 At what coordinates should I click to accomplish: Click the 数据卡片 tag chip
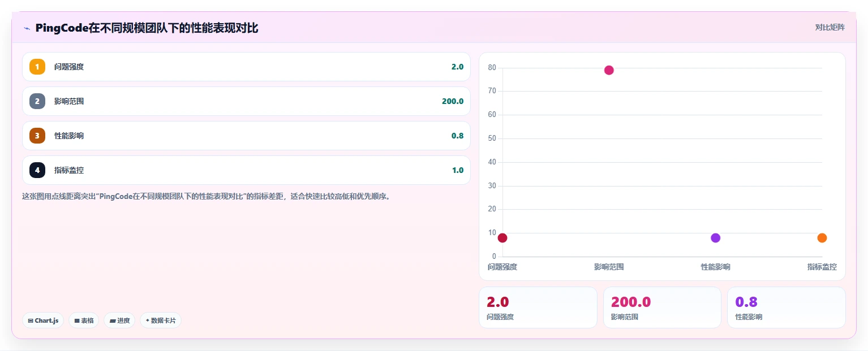pyautogui.click(x=161, y=320)
